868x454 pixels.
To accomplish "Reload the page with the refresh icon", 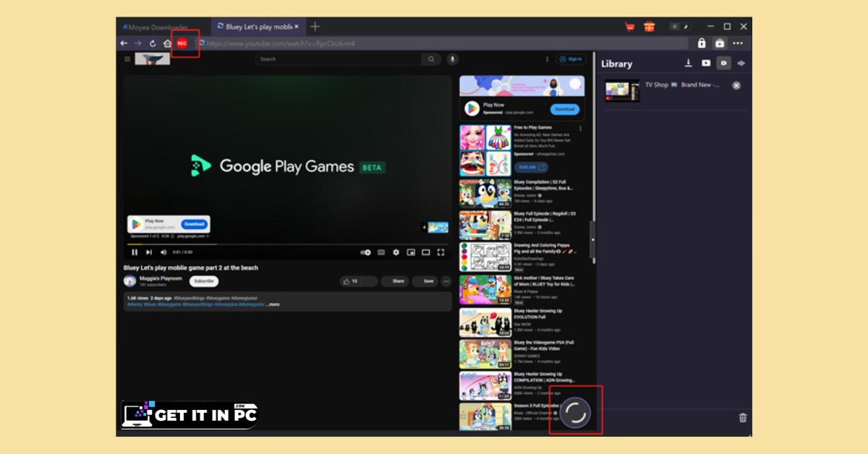I will tap(153, 43).
